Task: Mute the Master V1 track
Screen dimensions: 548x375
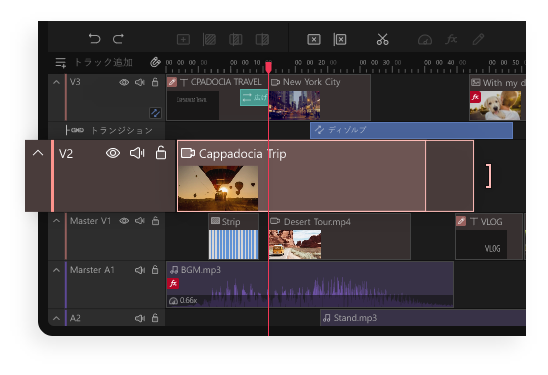Action: pos(140,221)
